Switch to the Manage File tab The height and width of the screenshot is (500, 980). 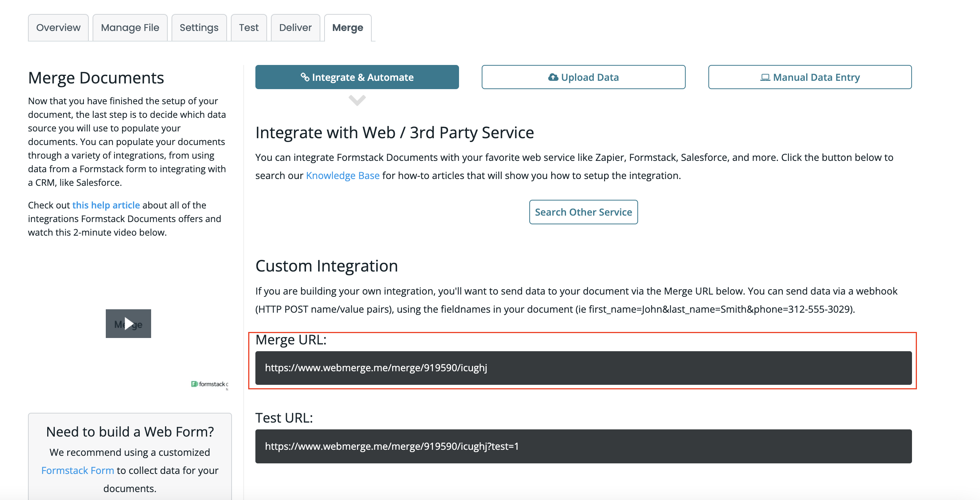130,28
